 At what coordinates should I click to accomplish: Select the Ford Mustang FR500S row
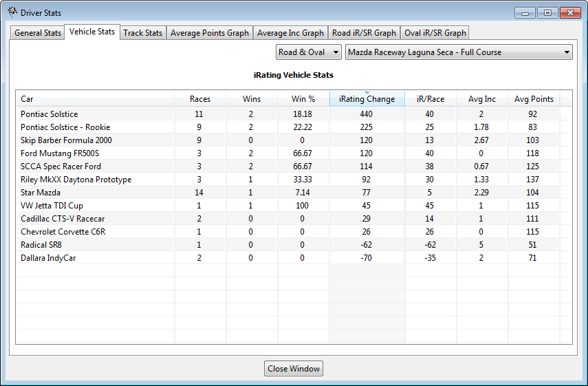coord(294,153)
